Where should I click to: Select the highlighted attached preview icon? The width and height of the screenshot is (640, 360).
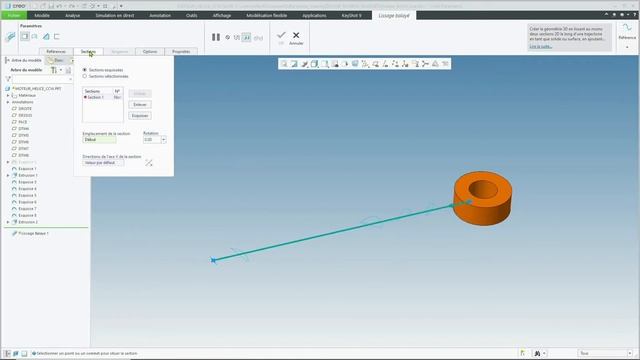(x=247, y=38)
